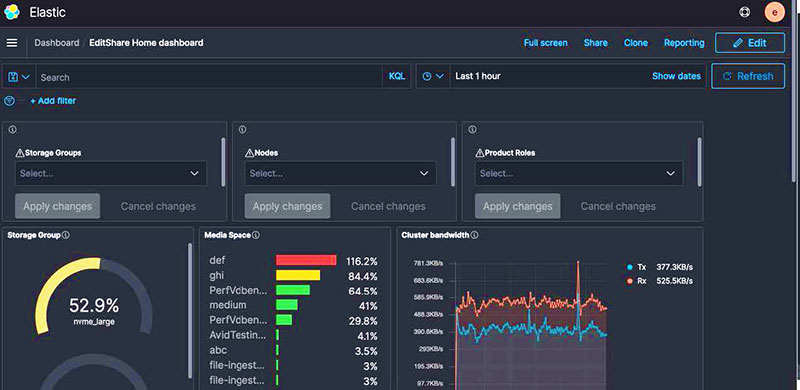Click the 116.2% value
The height and width of the screenshot is (390, 800).
(x=362, y=261)
